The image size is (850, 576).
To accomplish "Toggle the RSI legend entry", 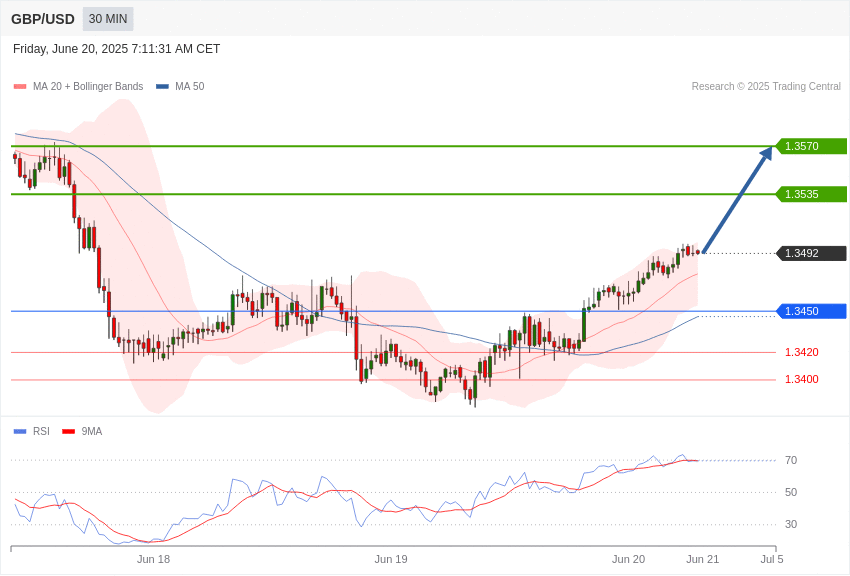I will [31, 431].
